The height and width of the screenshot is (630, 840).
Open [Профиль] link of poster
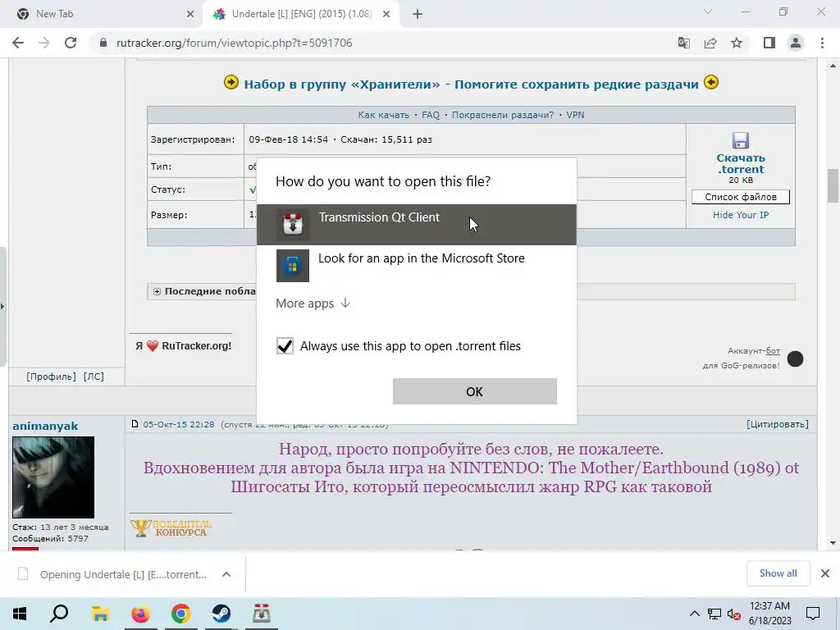(x=51, y=377)
